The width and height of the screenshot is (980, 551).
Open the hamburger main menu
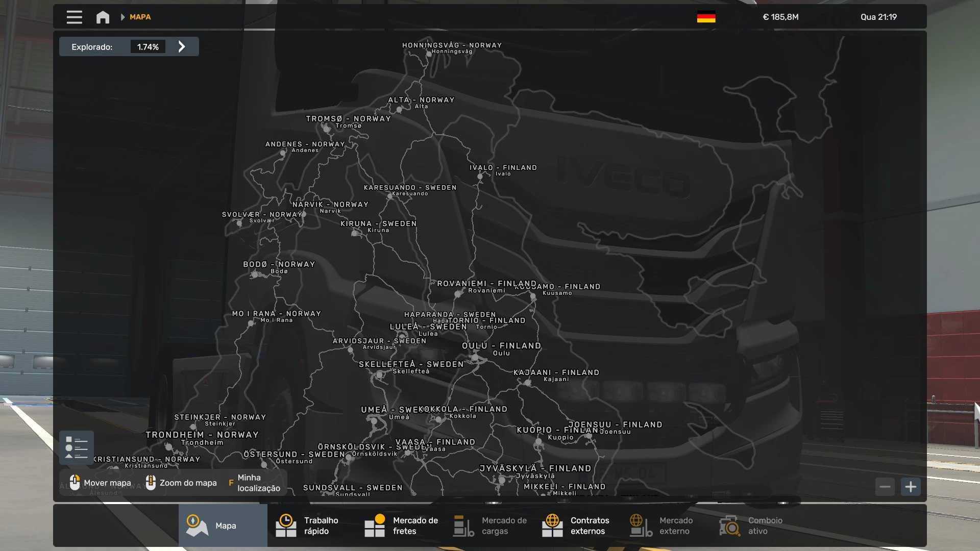(74, 17)
